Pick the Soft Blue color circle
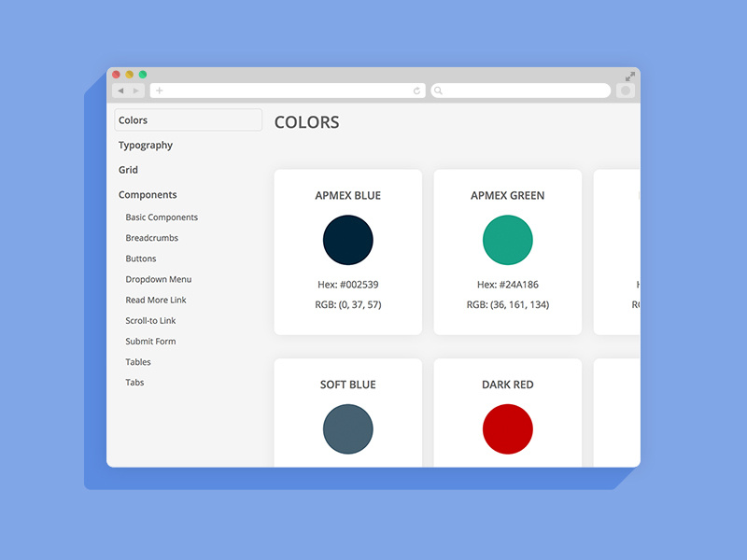 click(x=348, y=429)
